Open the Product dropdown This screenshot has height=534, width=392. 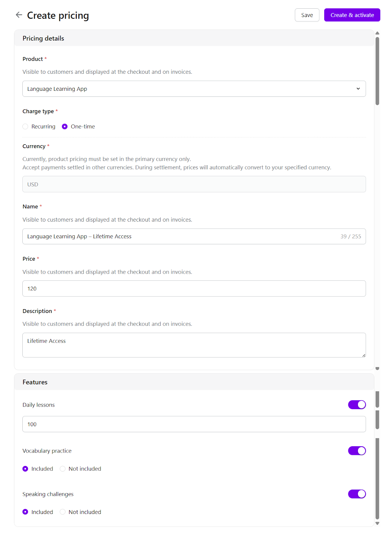194,89
